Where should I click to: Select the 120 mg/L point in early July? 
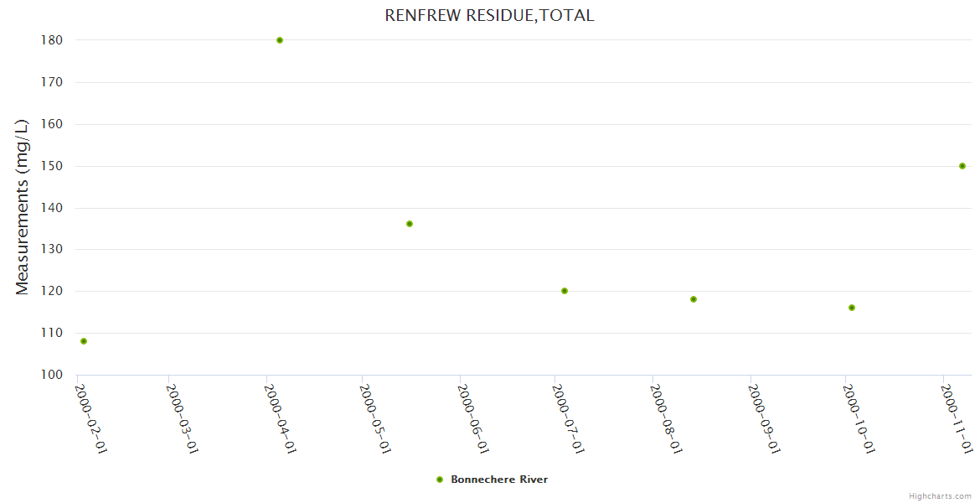coord(565,291)
